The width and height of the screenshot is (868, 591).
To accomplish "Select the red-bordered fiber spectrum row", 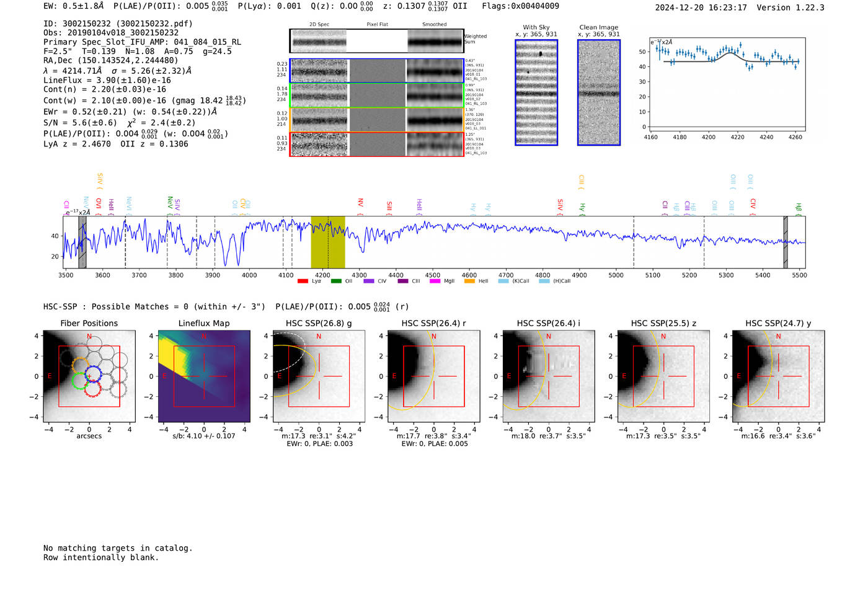I will [x=376, y=144].
